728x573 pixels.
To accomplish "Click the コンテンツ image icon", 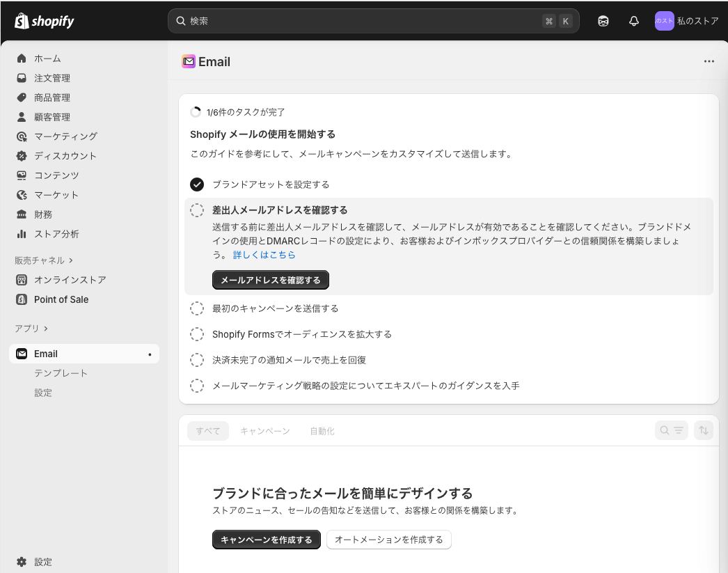I will (22, 175).
